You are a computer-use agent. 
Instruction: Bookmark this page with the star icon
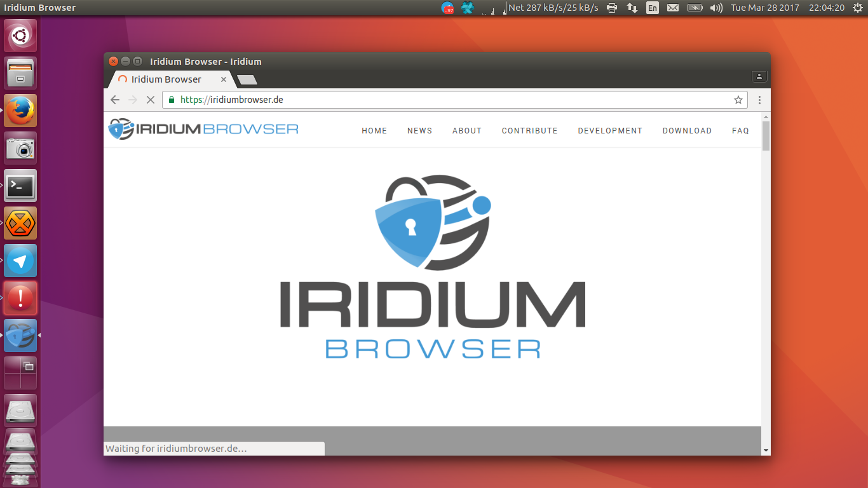pos(738,100)
